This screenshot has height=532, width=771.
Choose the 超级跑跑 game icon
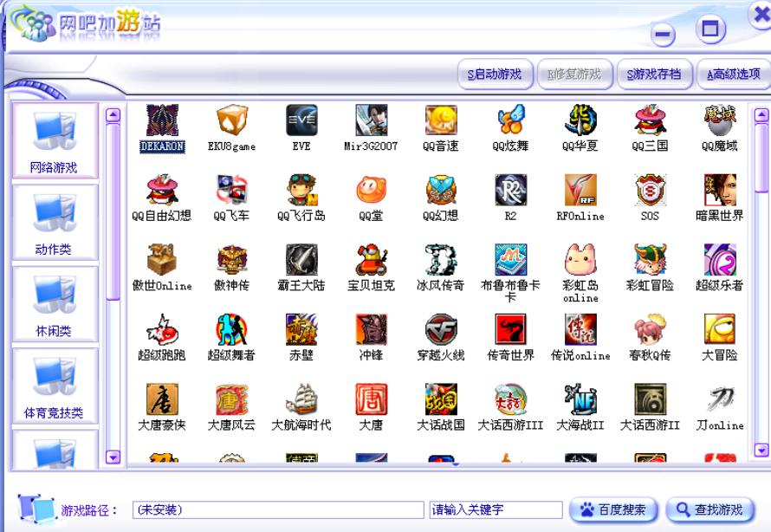[162, 329]
